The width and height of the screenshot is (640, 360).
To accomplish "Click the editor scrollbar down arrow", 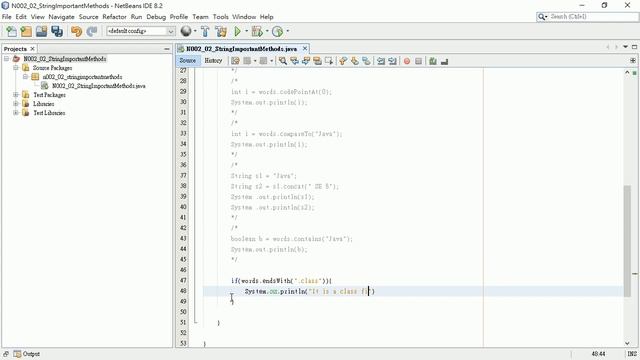I will (x=627, y=343).
